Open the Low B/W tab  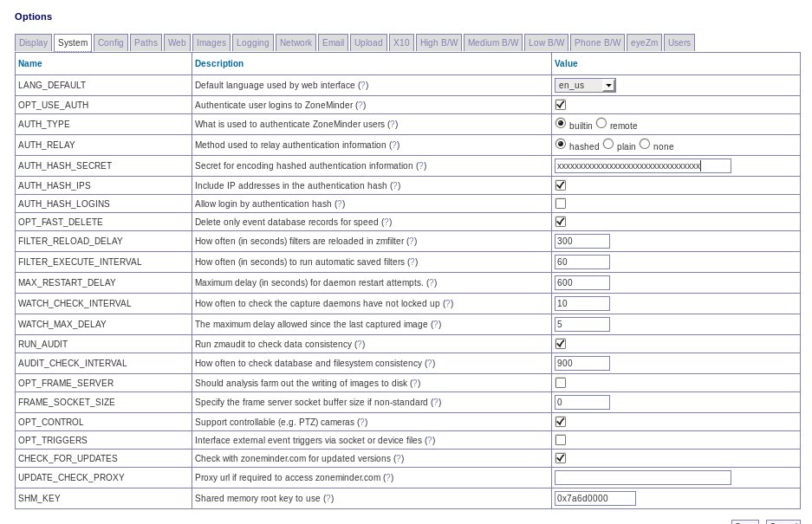(x=546, y=43)
